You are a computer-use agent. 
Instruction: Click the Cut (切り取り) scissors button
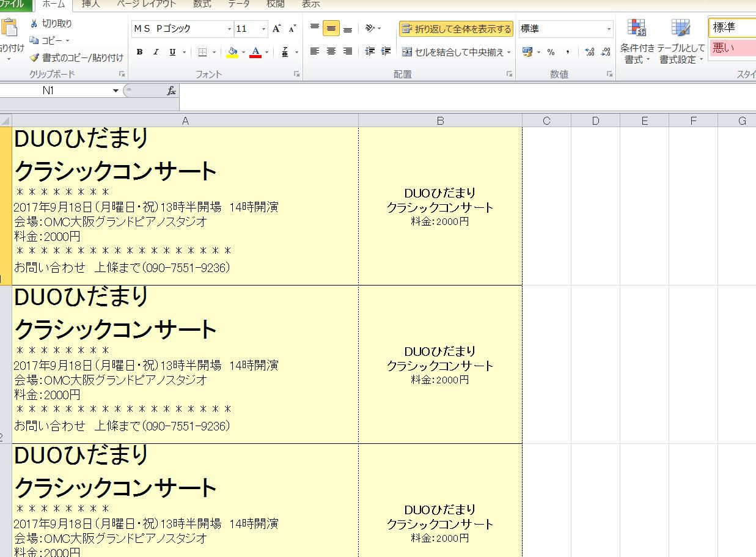(x=51, y=23)
